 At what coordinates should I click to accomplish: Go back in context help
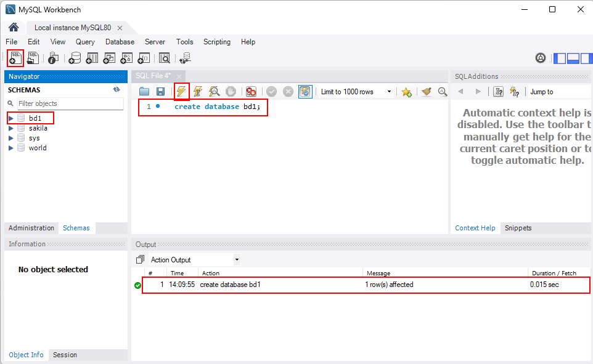click(x=460, y=92)
